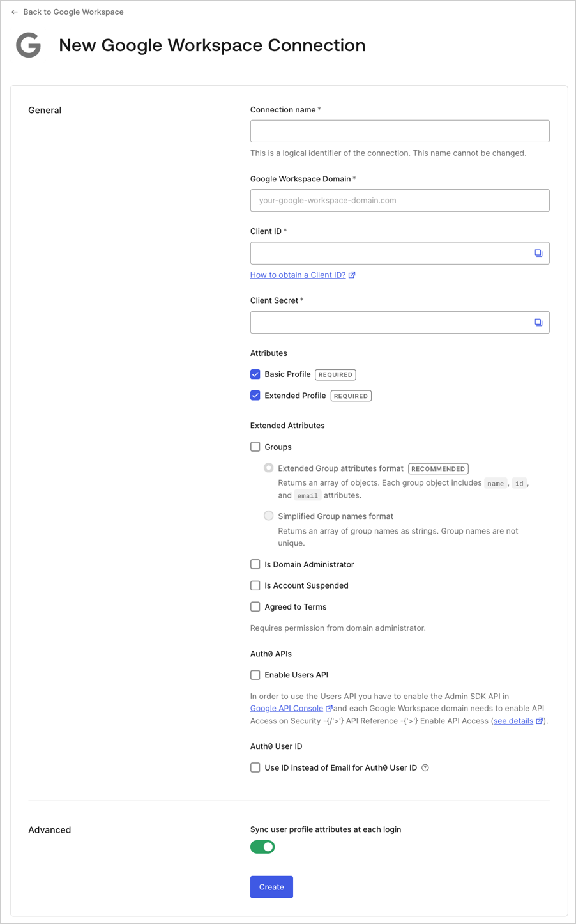Image resolution: width=576 pixels, height=924 pixels.
Task: Open the help tooltip beside Auth0 User ID checkbox
Action: (x=425, y=767)
